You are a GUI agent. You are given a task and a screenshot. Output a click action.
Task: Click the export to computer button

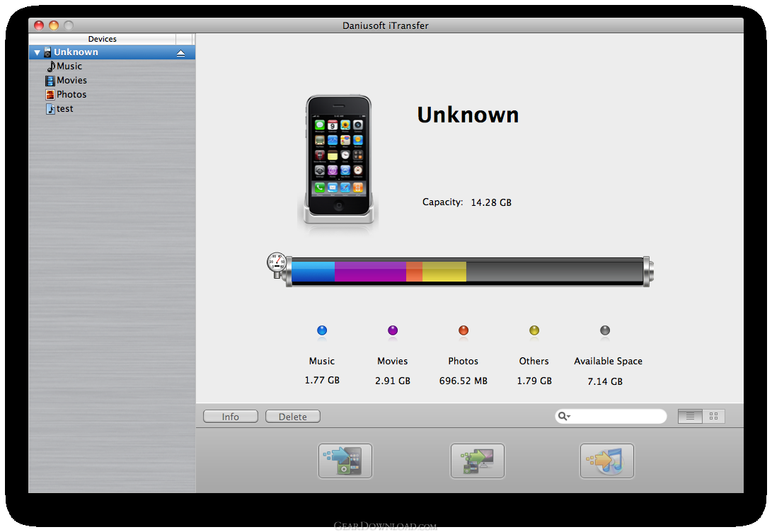tap(477, 461)
